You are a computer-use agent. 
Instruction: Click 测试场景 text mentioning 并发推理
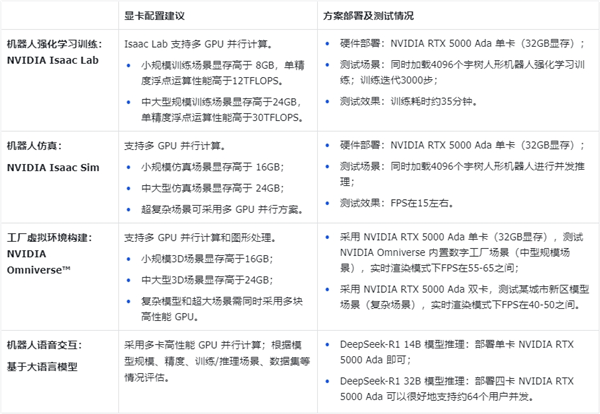click(x=462, y=174)
